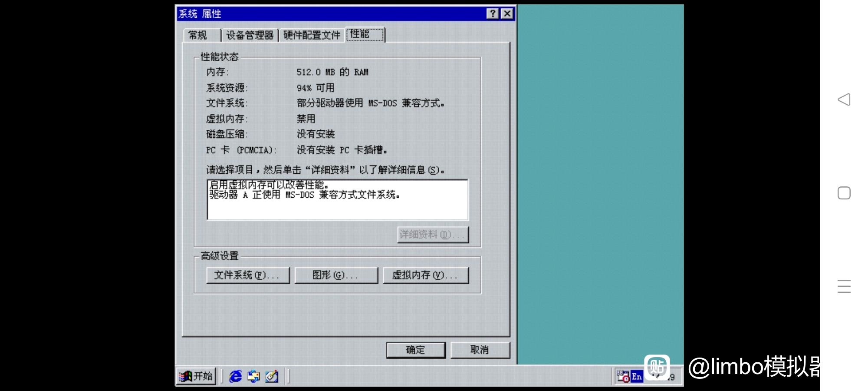Click the help question mark button
Viewport: 868px width, 391px height.
tap(492, 13)
